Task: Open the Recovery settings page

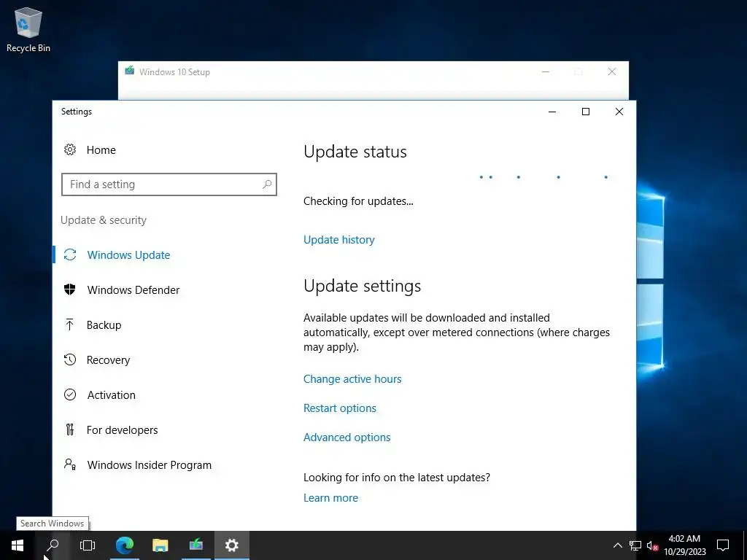Action: tap(108, 360)
